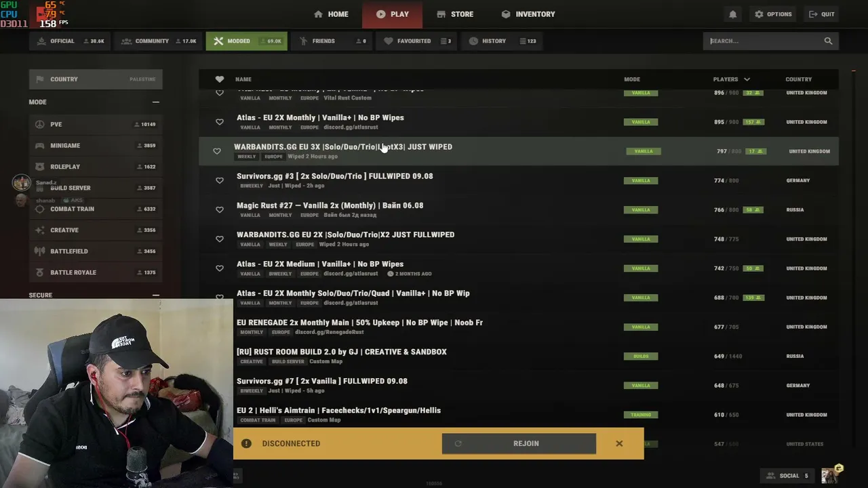868x488 pixels.
Task: Click the Quit button
Action: tap(821, 14)
